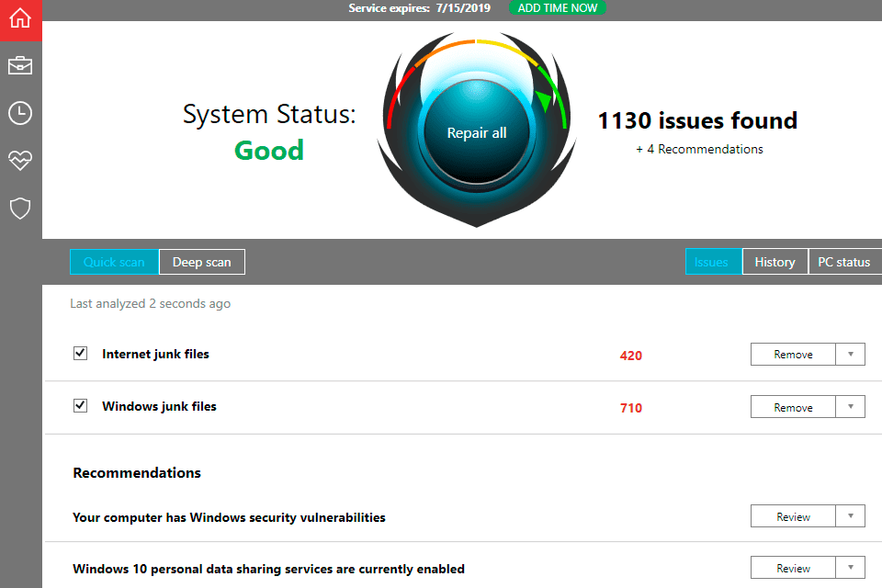Remove Internet junk files
The image size is (882, 588).
[x=793, y=354]
